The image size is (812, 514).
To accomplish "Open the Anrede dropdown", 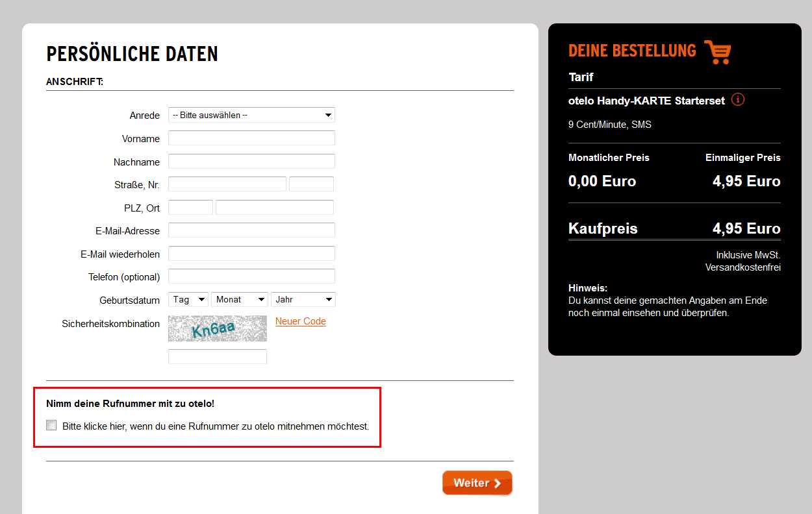I will tap(251, 115).
